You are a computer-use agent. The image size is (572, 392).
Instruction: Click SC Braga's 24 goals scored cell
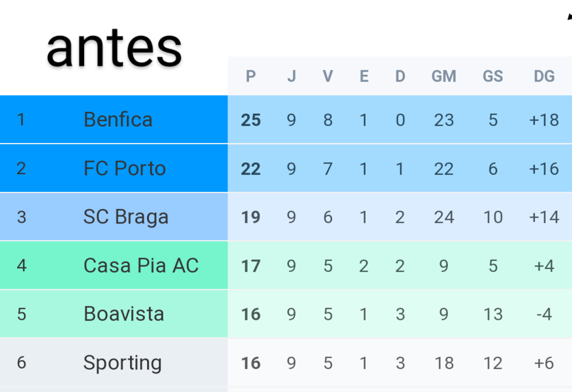[444, 217]
